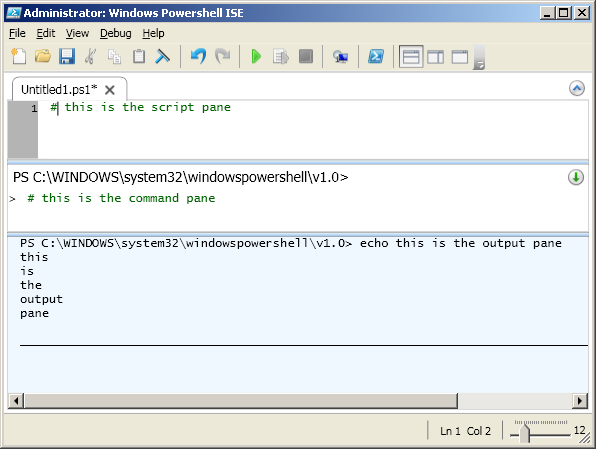596x449 pixels.
Task: Open a script file with the folder icon
Action: coord(43,56)
